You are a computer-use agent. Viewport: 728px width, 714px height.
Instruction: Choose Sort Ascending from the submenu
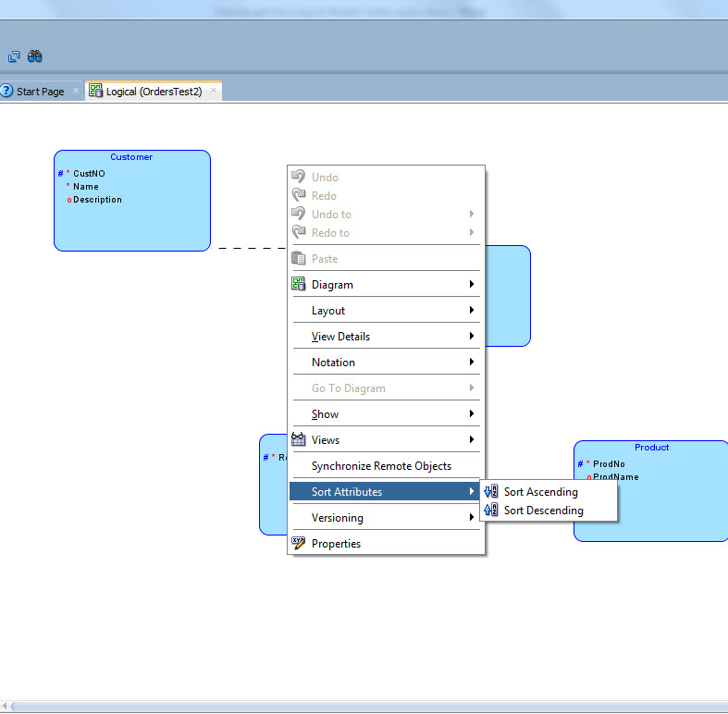(x=540, y=492)
